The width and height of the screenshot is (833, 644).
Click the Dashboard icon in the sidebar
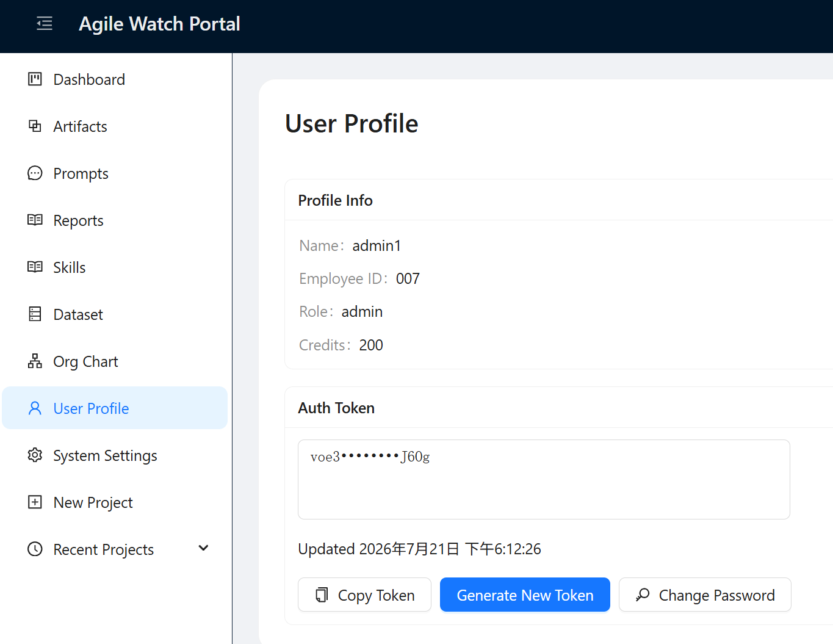pyautogui.click(x=35, y=79)
